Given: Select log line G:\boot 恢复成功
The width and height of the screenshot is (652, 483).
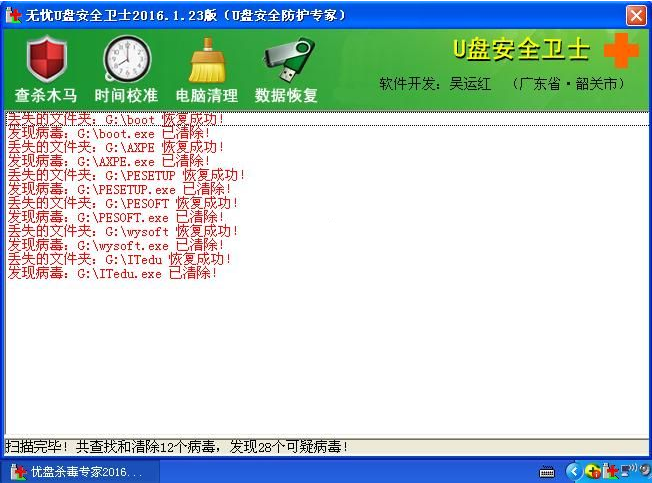Looking at the screenshot, I should click(115, 120).
